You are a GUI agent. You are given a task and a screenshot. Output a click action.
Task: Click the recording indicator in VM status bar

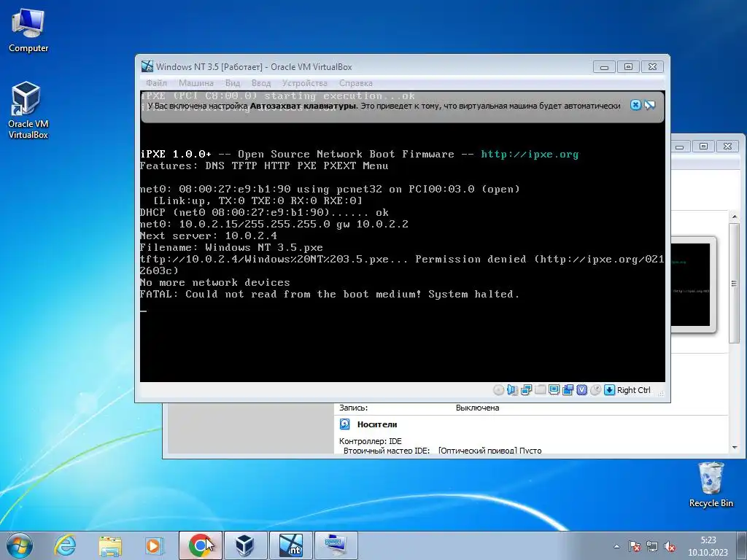pos(568,390)
